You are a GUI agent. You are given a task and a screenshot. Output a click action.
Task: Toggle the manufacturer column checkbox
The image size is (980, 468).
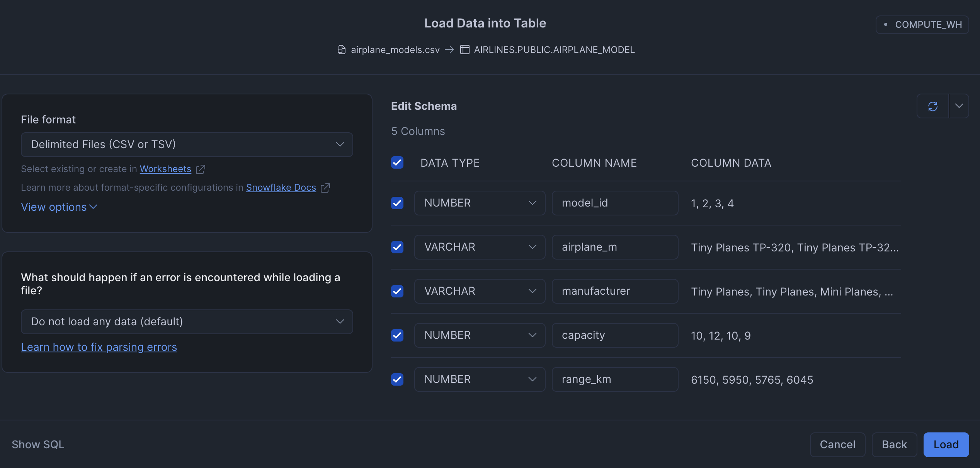(x=397, y=291)
